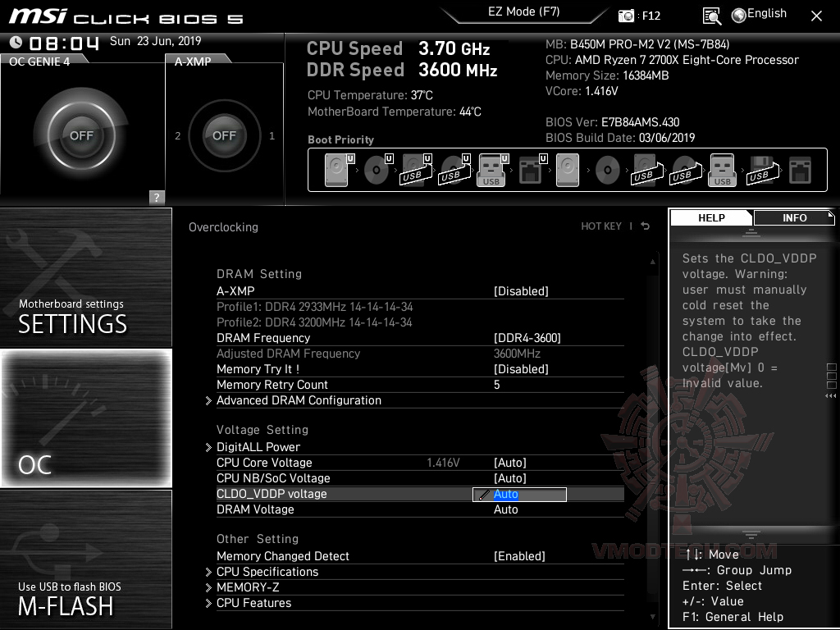Click the help panel bottom scroll handle
Image resolution: width=840 pixels, height=630 pixels.
(751, 535)
